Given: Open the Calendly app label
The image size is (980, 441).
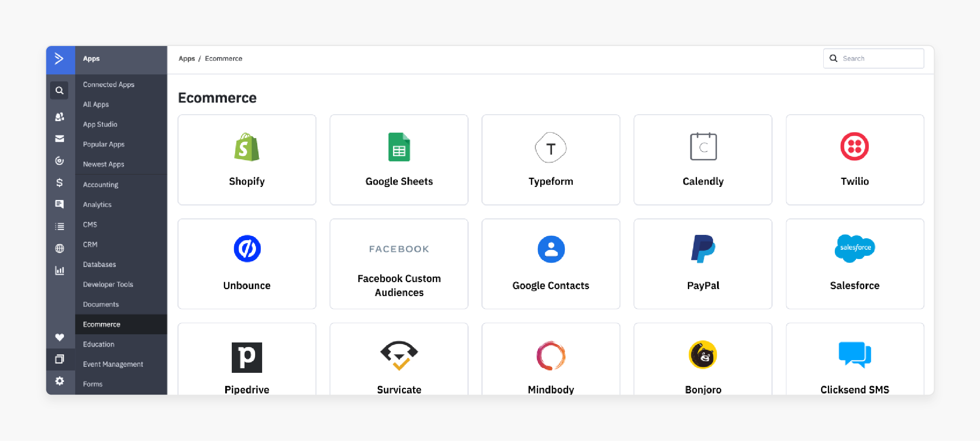Looking at the screenshot, I should pos(703,181).
